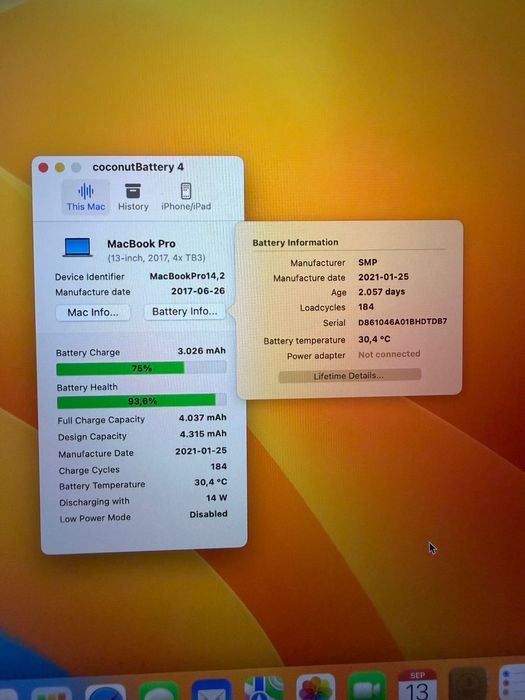This screenshot has width=525, height=700.
Task: Click the 'MacBookPro14,2' device identifier value
Action: click(187, 276)
